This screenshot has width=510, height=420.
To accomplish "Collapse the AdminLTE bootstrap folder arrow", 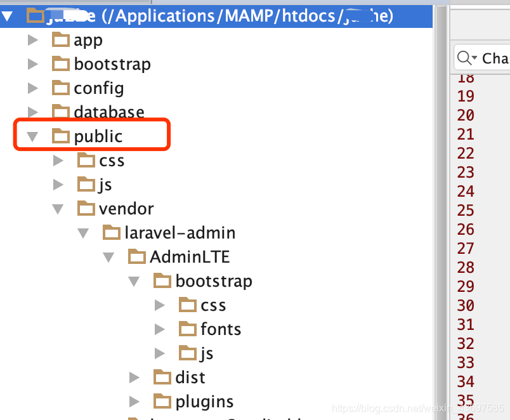I will coord(134,282).
